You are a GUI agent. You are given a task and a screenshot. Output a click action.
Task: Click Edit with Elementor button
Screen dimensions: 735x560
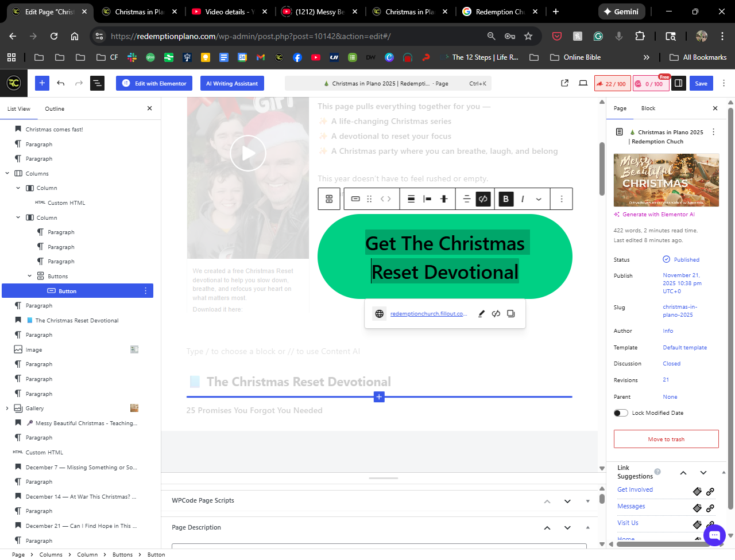click(x=154, y=83)
